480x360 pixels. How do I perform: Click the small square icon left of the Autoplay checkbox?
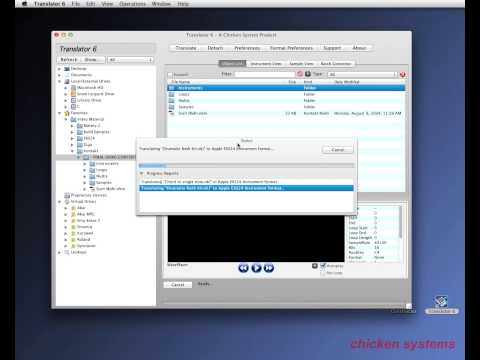click(315, 266)
